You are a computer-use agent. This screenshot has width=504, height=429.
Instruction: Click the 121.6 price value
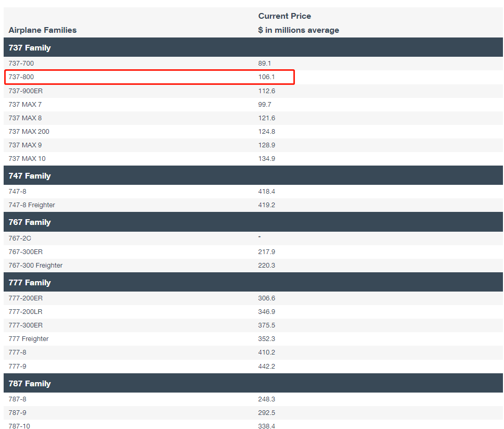(266, 118)
